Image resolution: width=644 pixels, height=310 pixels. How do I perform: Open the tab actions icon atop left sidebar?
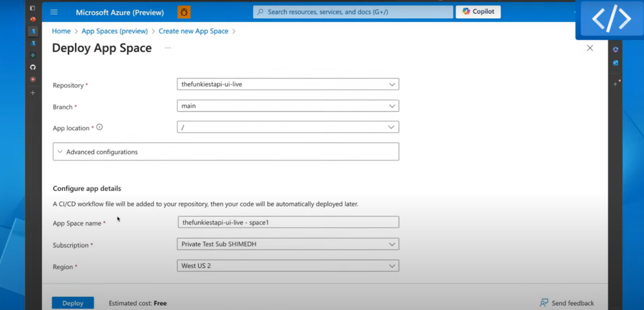pyautogui.click(x=33, y=8)
